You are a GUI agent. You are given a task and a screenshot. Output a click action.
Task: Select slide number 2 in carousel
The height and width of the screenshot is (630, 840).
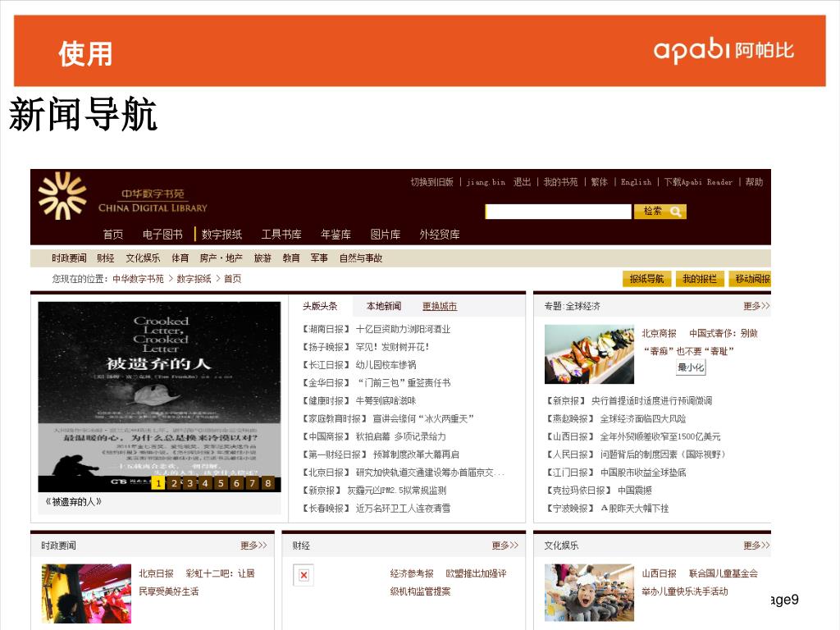[174, 483]
